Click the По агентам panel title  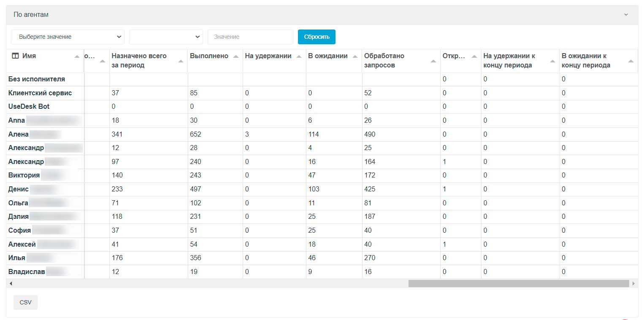pos(31,15)
